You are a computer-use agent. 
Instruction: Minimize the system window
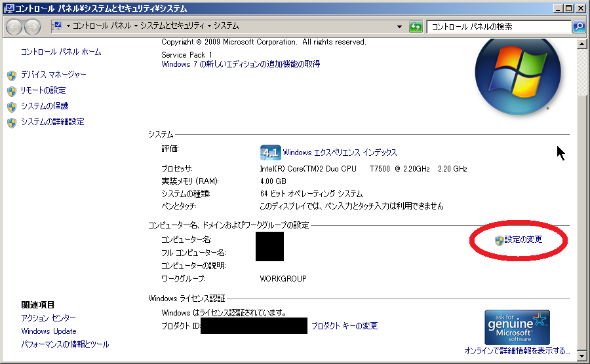(x=559, y=9)
